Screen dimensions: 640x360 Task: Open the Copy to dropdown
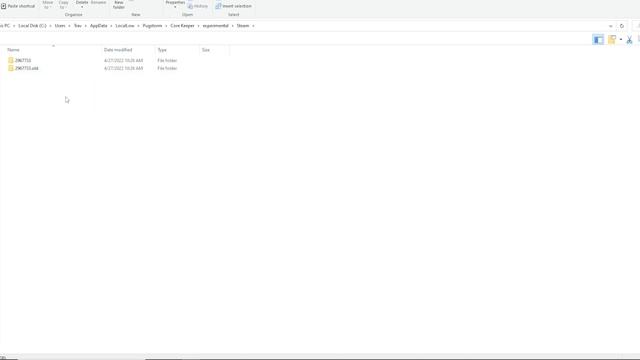63,5
